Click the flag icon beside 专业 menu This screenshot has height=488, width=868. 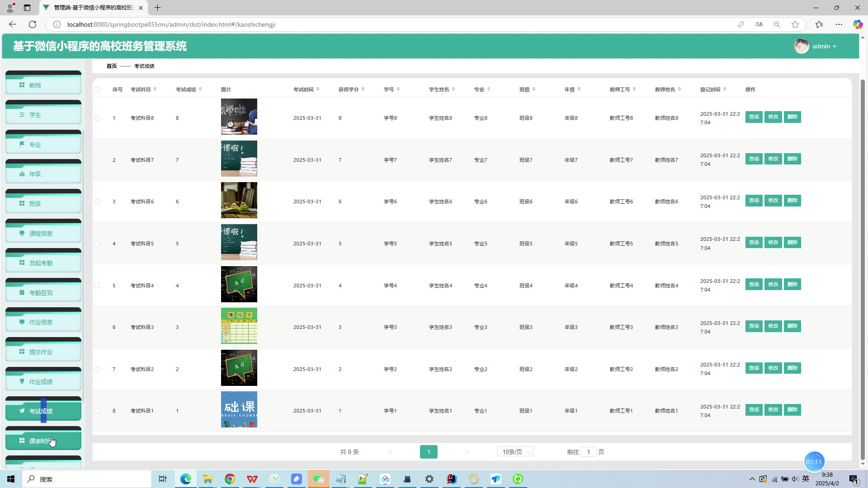pos(22,144)
